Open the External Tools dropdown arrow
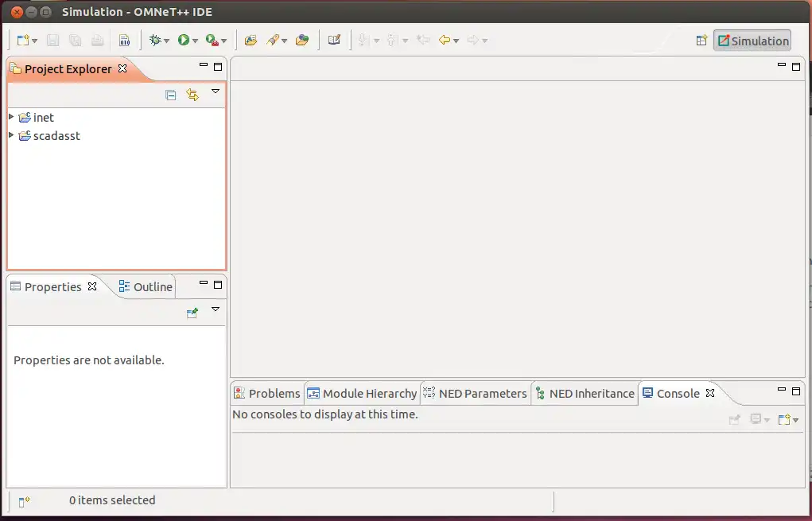The height and width of the screenshot is (521, 812). [x=223, y=41]
